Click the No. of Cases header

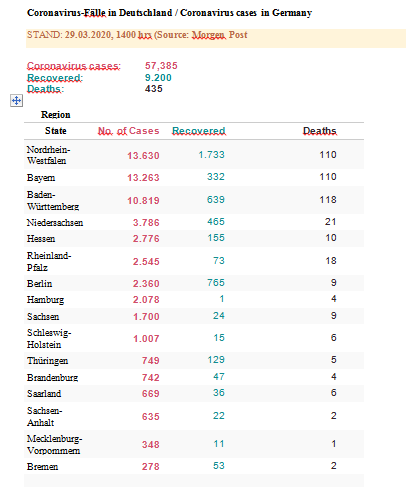tap(128, 131)
